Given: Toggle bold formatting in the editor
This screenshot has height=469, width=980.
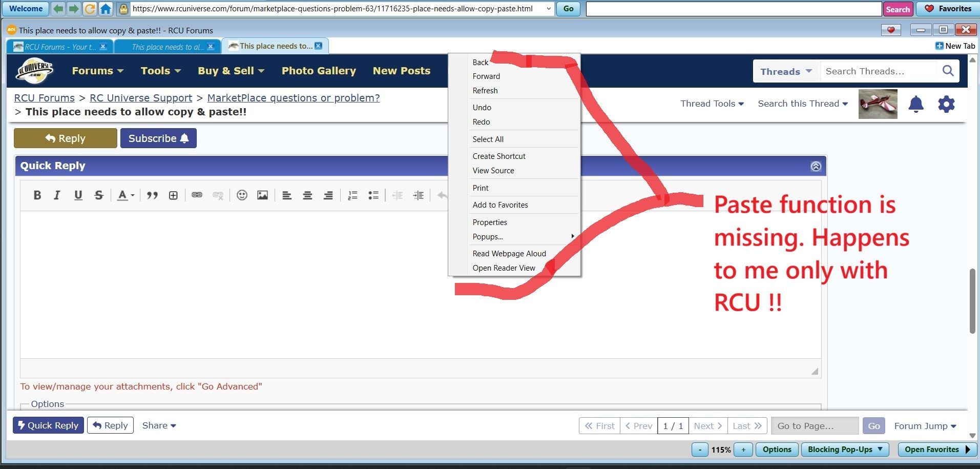Looking at the screenshot, I should [x=37, y=195].
